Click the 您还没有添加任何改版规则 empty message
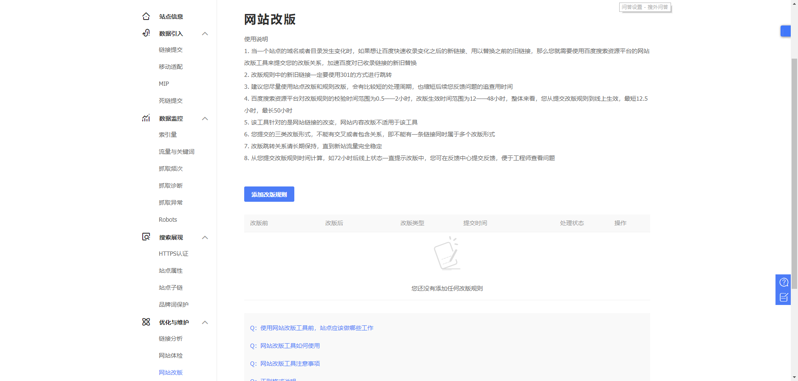 coord(447,288)
